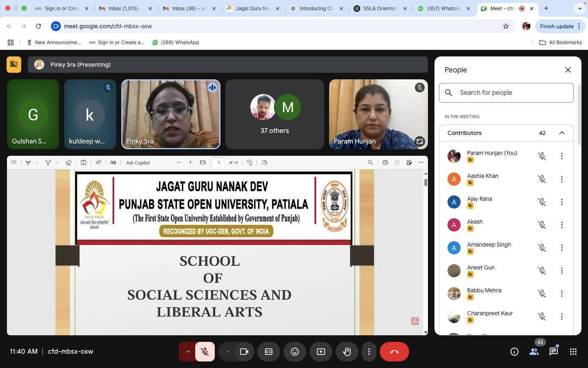The width and height of the screenshot is (588, 368).
Task: Open audio settings caret beside microphone
Action: point(188,352)
